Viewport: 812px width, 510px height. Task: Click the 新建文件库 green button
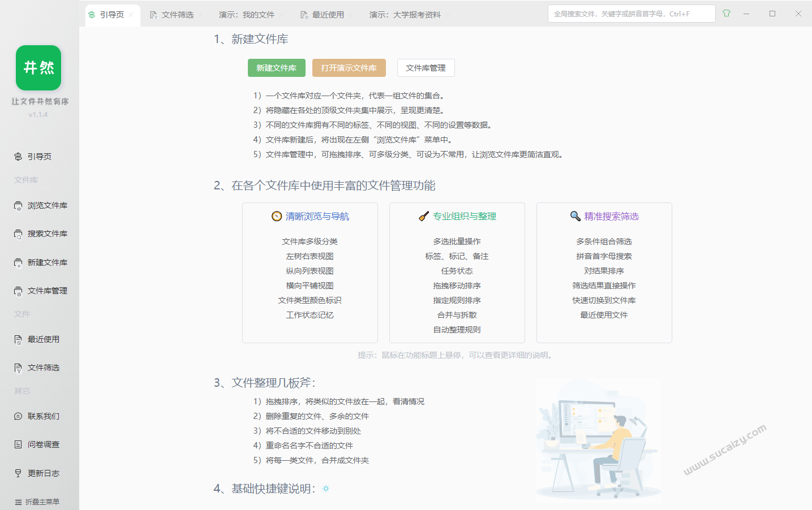click(276, 67)
